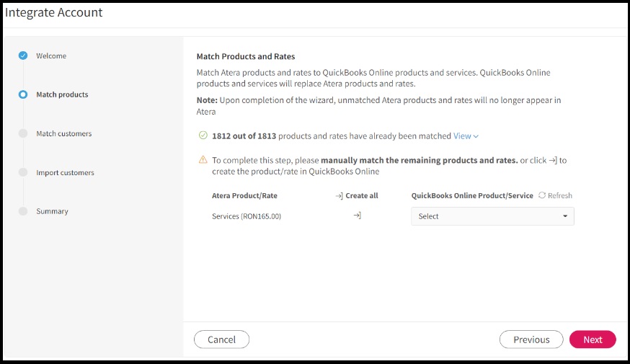Click the orange warning triangle icon
This screenshot has height=364, width=630.
click(x=203, y=160)
